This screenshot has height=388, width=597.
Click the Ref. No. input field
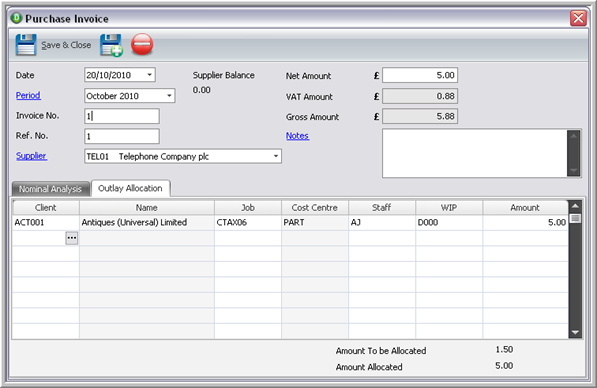pyautogui.click(x=122, y=136)
